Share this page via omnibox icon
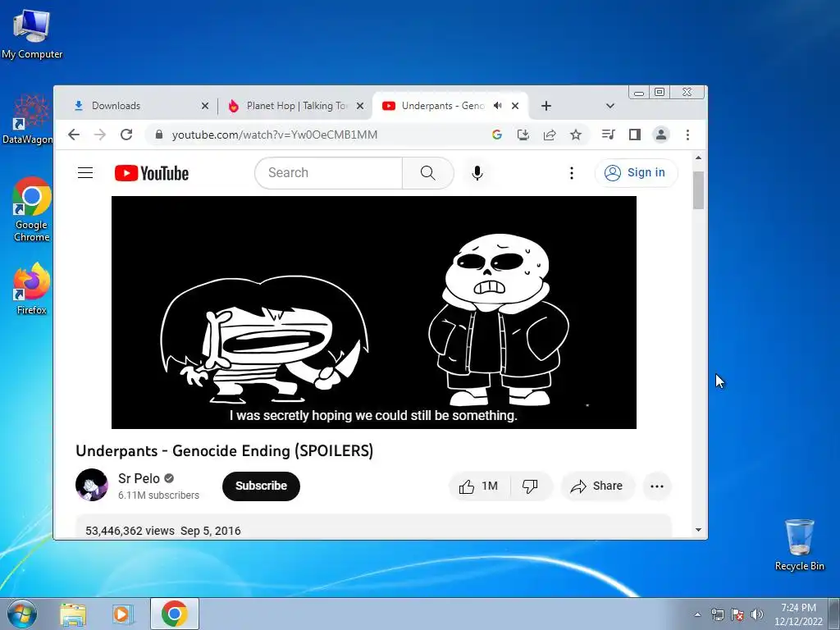 [549, 135]
